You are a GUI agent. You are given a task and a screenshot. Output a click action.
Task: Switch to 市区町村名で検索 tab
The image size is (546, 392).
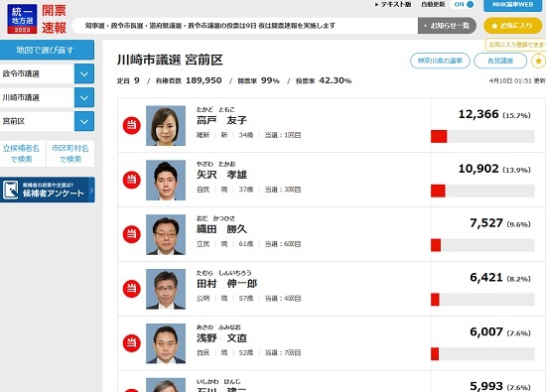(x=70, y=154)
